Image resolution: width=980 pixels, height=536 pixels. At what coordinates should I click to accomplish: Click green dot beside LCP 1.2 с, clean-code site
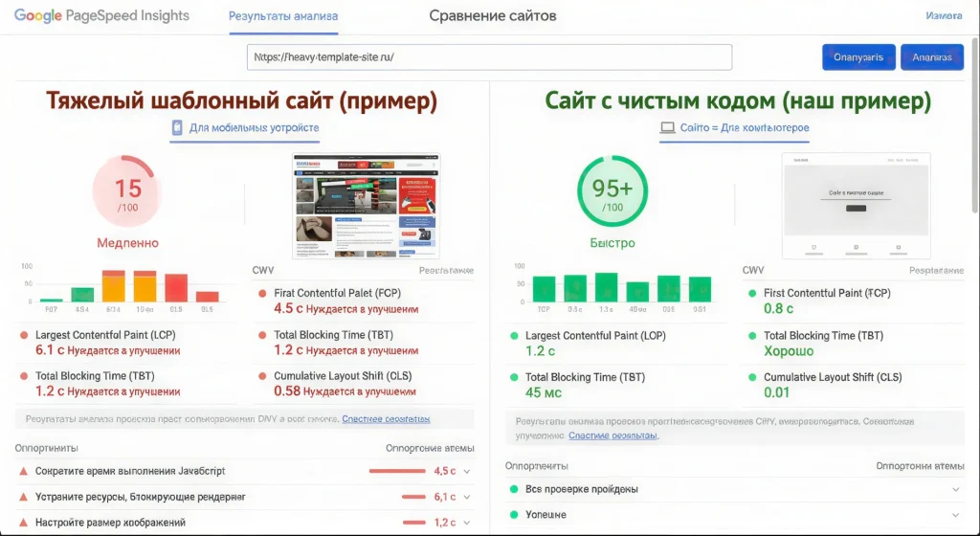(x=514, y=335)
